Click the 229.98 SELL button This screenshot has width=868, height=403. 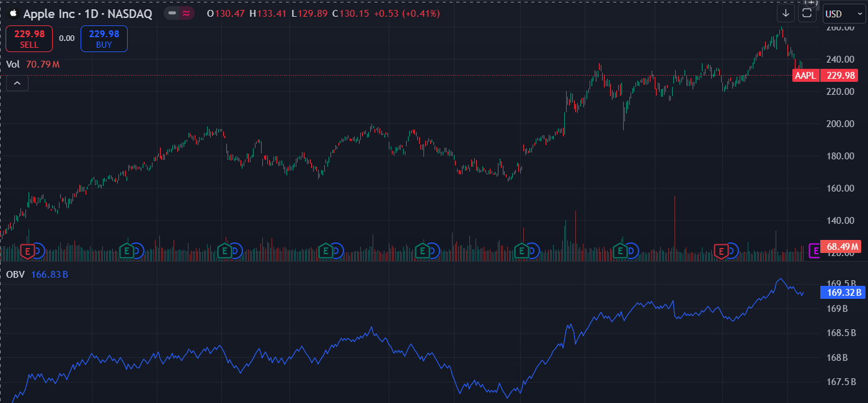29,39
